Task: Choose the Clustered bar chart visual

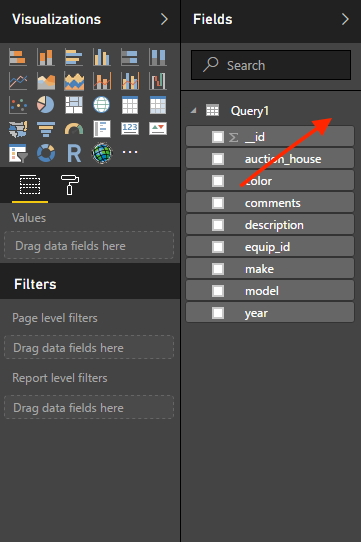Action: [x=74, y=57]
